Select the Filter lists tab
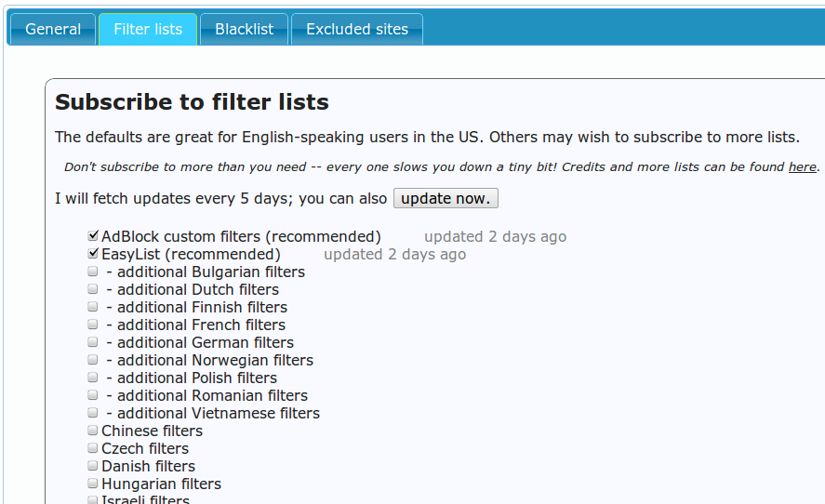This screenshot has width=825, height=504. click(148, 29)
